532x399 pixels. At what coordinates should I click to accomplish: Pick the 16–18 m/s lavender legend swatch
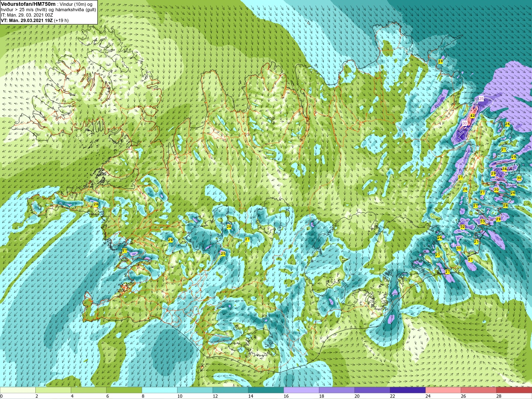point(301,390)
